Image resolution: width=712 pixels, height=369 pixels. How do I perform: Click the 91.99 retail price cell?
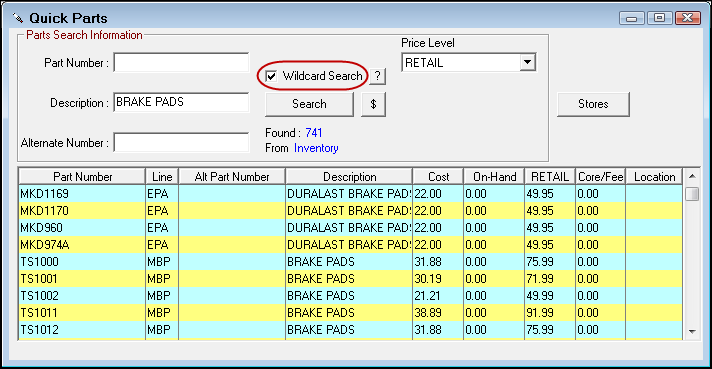click(550, 313)
